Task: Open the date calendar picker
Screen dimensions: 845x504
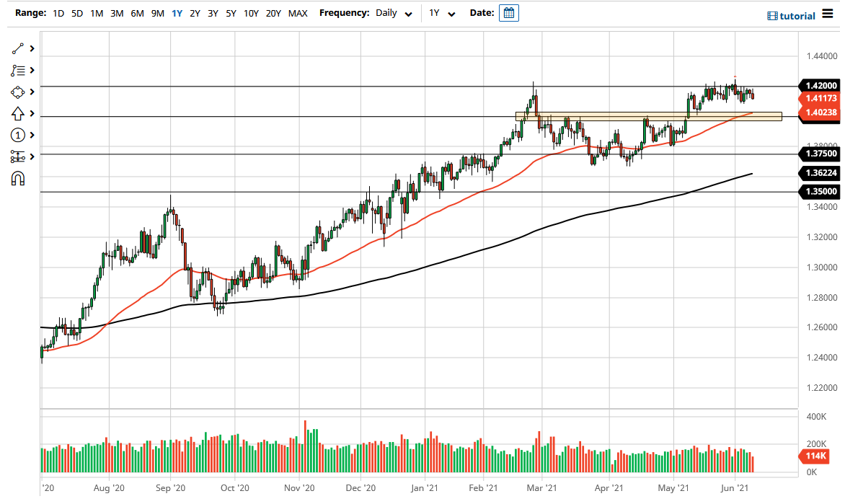Action: tap(509, 13)
